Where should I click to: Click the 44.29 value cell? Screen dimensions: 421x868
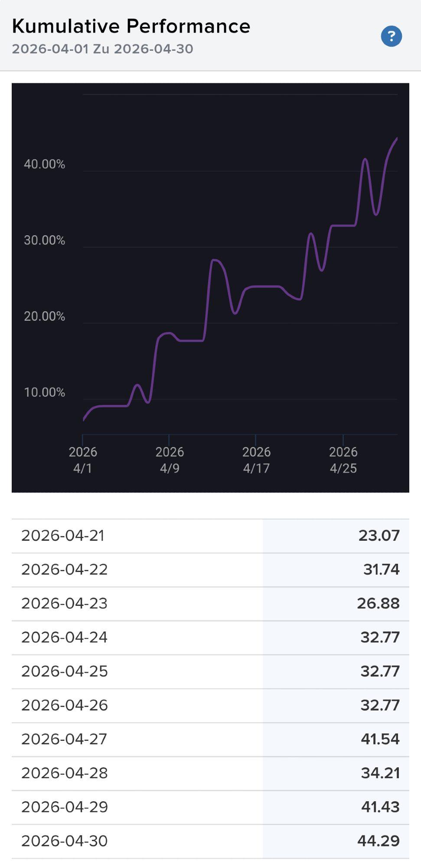click(336, 841)
